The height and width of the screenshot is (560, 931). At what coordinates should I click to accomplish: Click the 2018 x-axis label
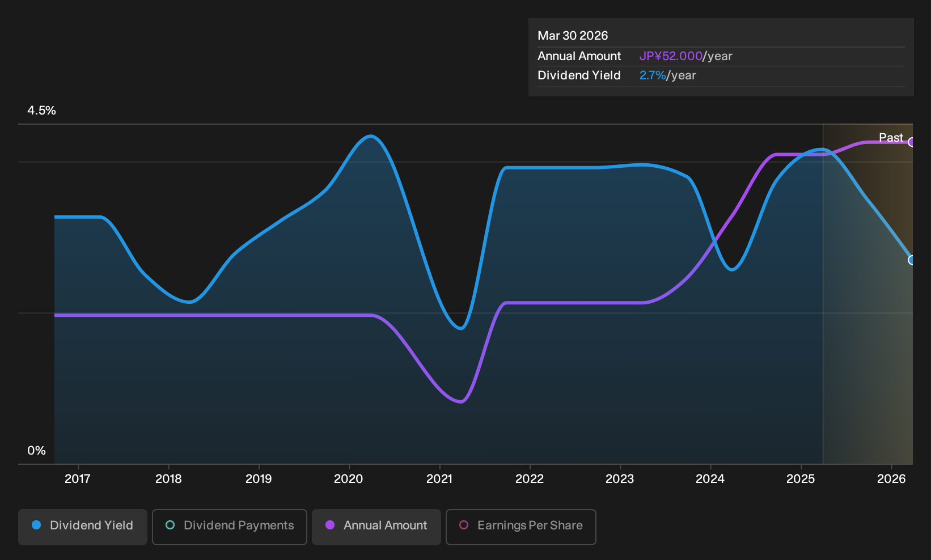pos(168,479)
